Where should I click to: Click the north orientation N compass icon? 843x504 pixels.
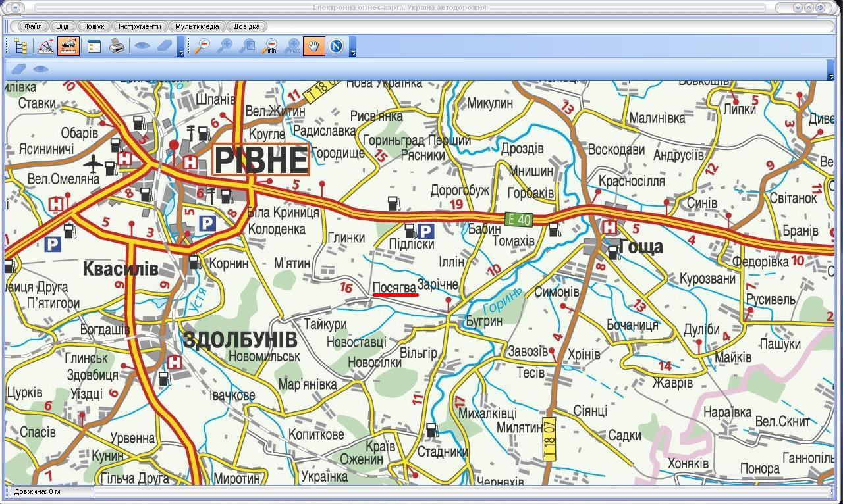click(x=337, y=46)
